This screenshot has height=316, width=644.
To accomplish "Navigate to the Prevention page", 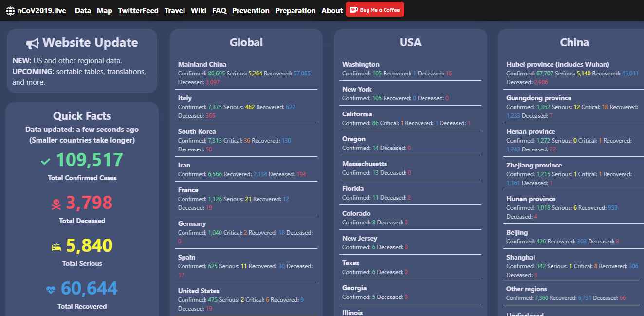I will point(251,11).
